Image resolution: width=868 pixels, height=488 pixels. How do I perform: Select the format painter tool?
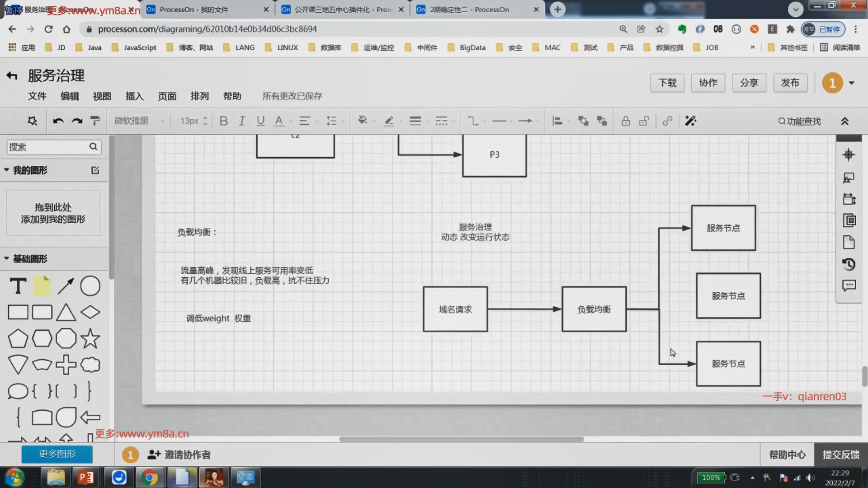95,121
